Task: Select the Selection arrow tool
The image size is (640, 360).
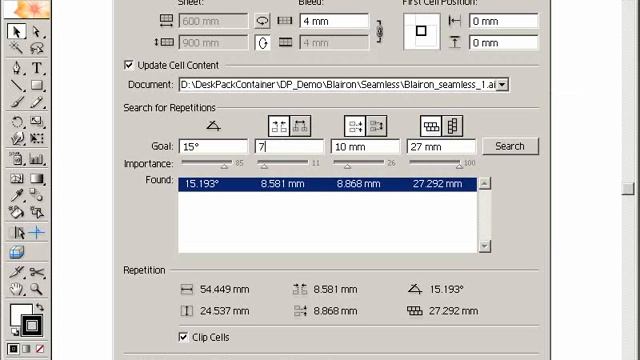Action: pos(17,31)
